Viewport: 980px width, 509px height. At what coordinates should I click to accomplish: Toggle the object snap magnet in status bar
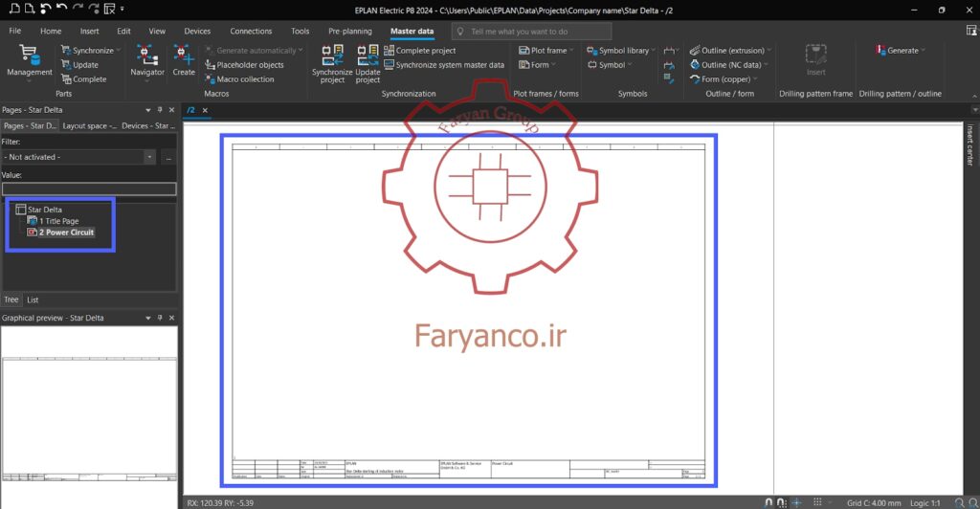(768, 502)
